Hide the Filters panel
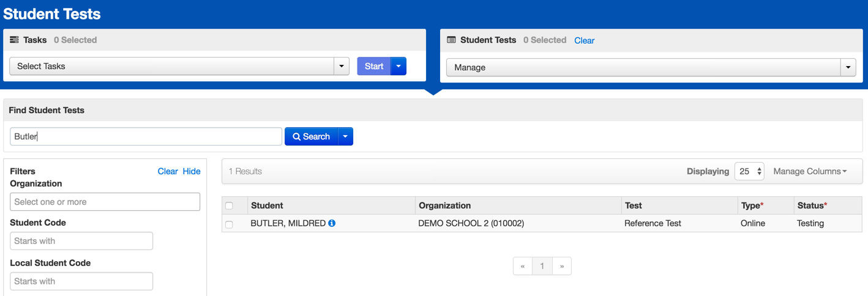The image size is (868, 296). click(192, 171)
